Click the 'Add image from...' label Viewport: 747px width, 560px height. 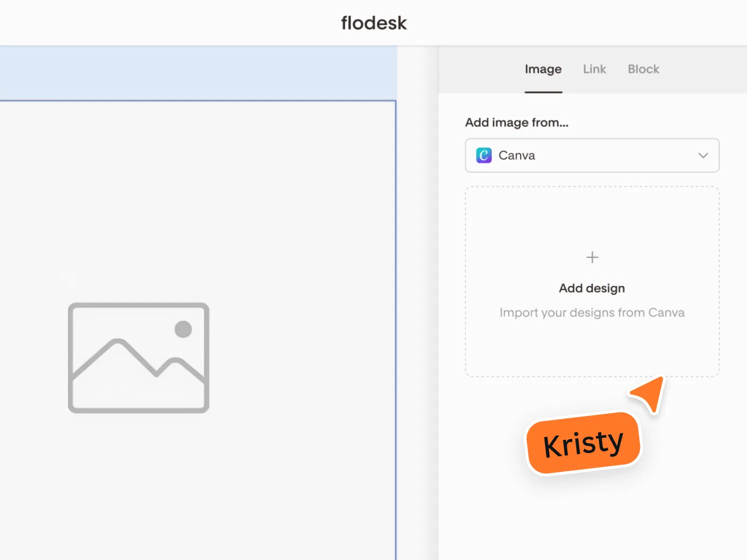pyautogui.click(x=516, y=122)
